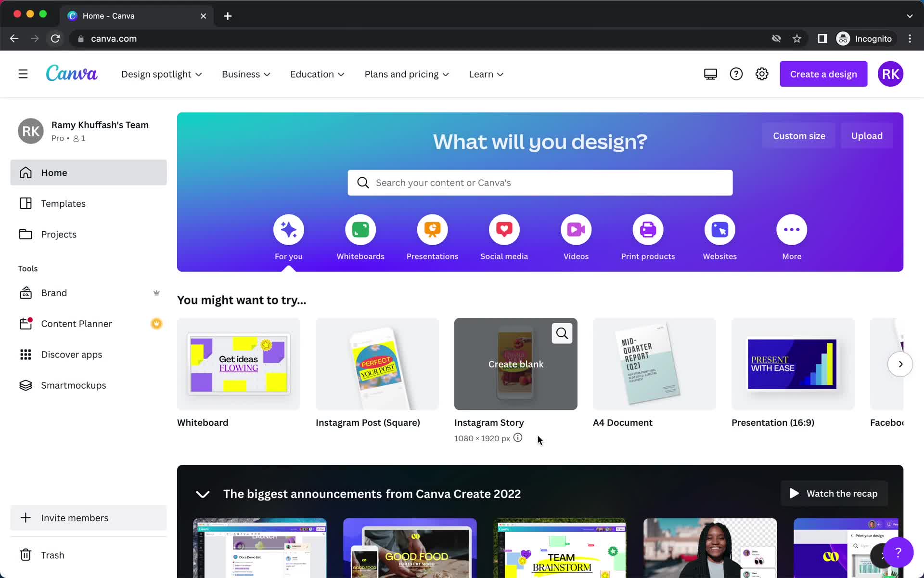Select the Print products category icon
924x578 pixels.
[x=648, y=230]
